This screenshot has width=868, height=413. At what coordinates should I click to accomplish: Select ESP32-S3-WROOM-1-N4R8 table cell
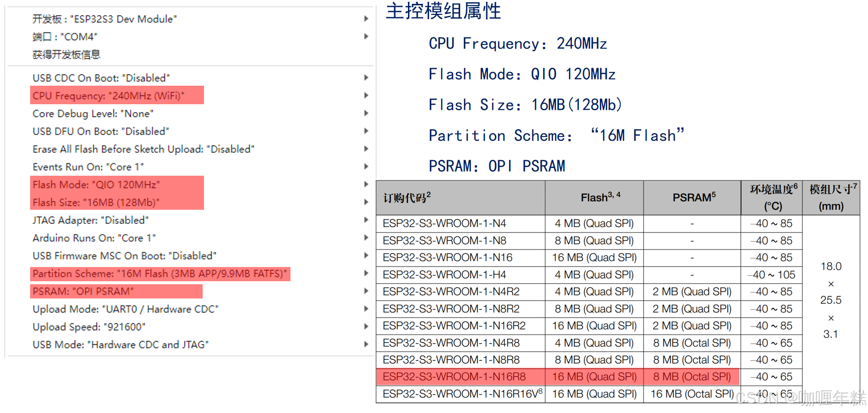pyautogui.click(x=460, y=343)
